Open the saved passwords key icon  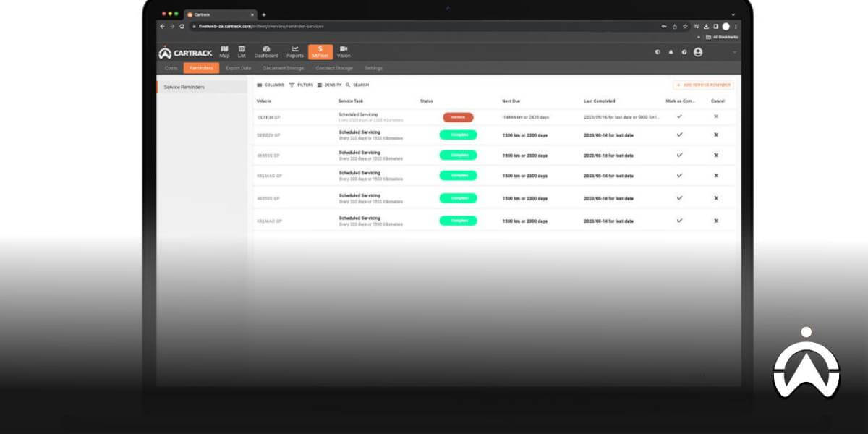tap(664, 26)
